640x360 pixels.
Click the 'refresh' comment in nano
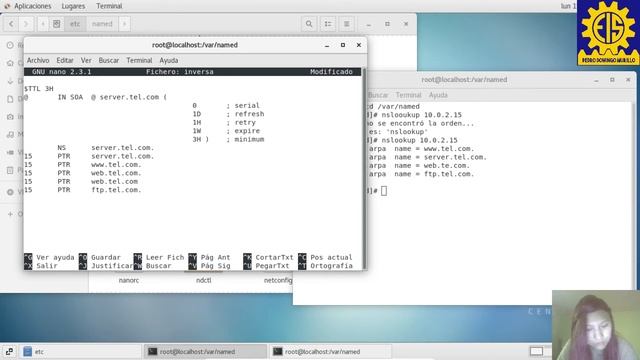[249, 114]
